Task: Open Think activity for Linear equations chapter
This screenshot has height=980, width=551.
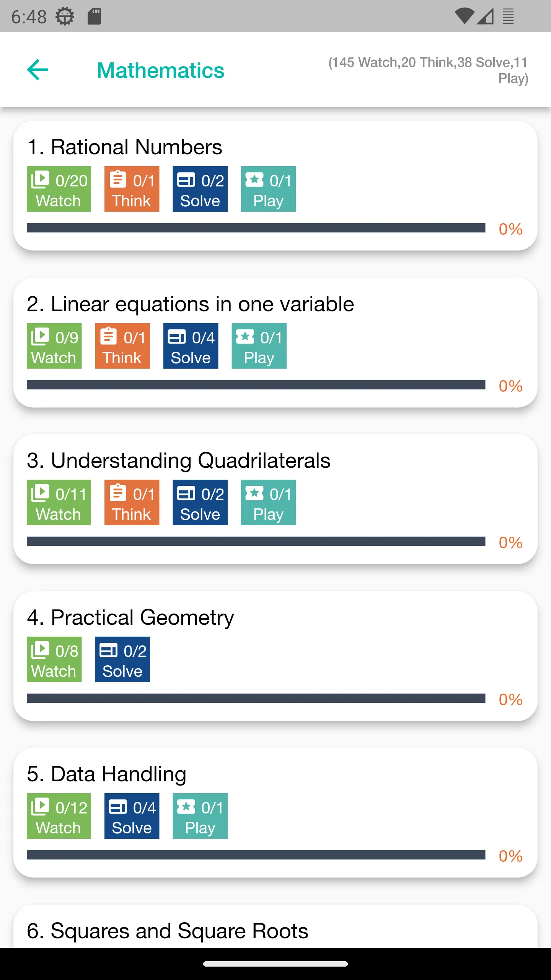Action: coord(122,346)
